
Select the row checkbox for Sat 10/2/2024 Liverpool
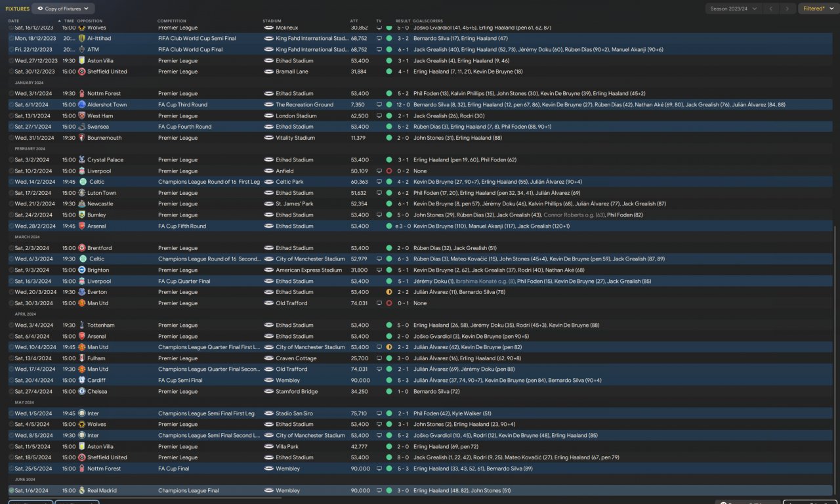11,171
